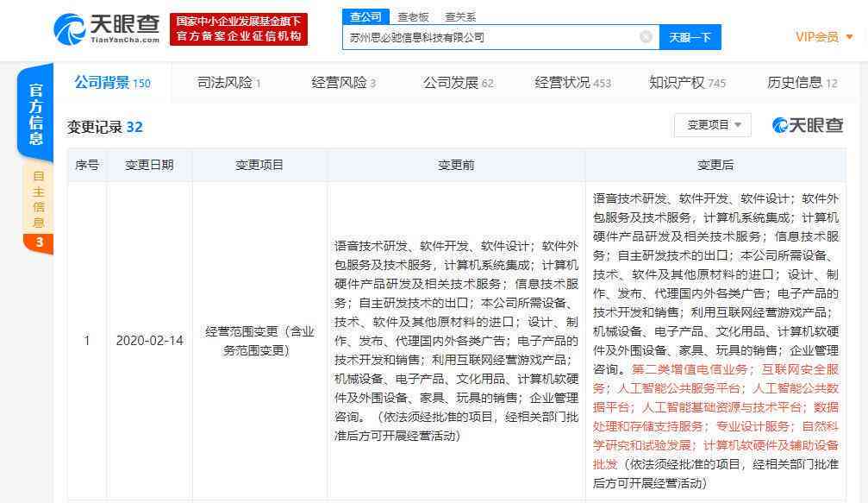Image resolution: width=868 pixels, height=503 pixels.
Task: Click the 序号 column header
Action: pos(87,165)
